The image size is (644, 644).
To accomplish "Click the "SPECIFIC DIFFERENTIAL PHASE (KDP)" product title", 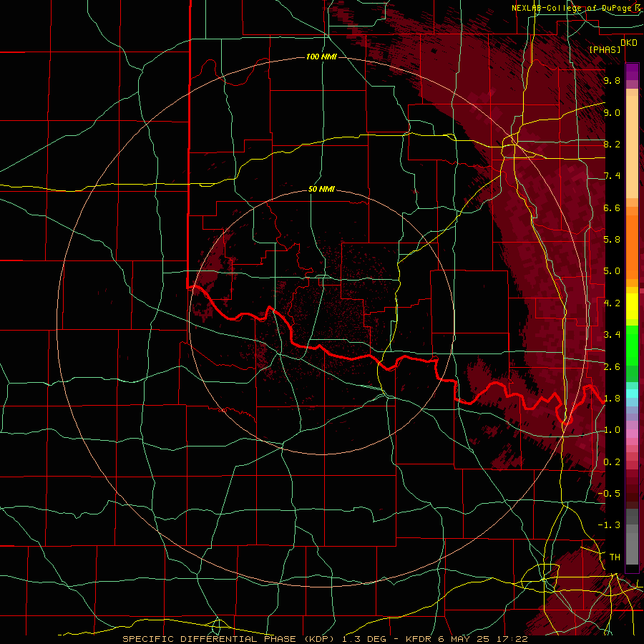I will coord(228,639).
